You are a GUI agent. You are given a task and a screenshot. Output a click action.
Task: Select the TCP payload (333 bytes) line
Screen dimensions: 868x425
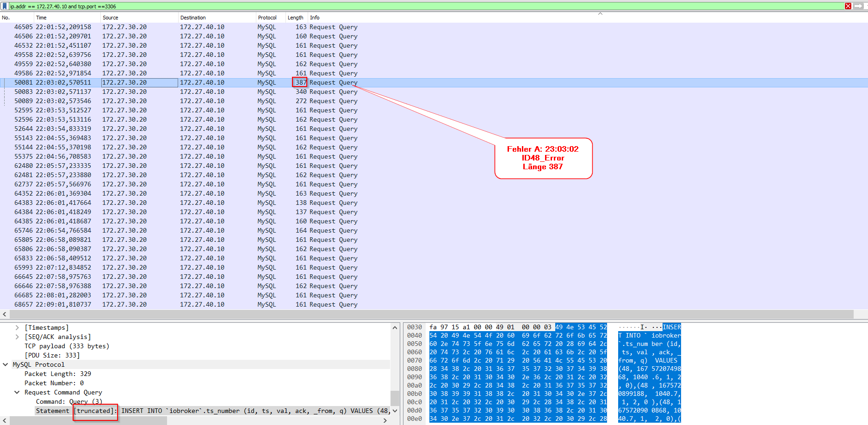[67, 346]
